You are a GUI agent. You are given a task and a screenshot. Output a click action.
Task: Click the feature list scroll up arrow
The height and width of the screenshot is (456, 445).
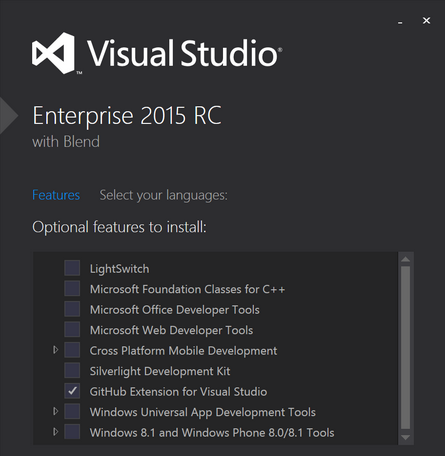coord(405,259)
